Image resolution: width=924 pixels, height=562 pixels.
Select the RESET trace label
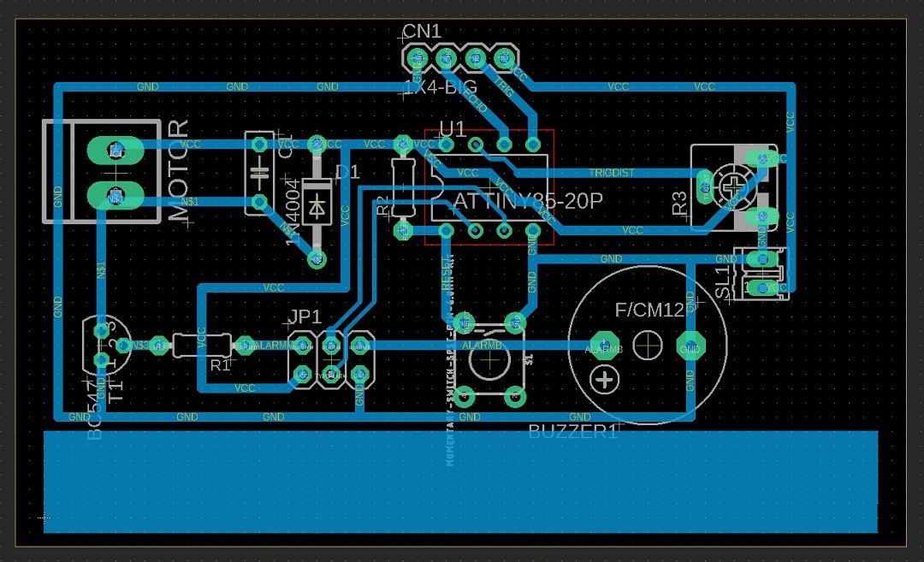pos(446,274)
